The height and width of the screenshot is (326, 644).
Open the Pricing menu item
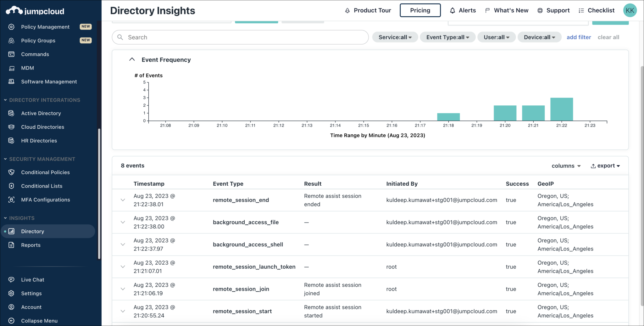tap(420, 10)
